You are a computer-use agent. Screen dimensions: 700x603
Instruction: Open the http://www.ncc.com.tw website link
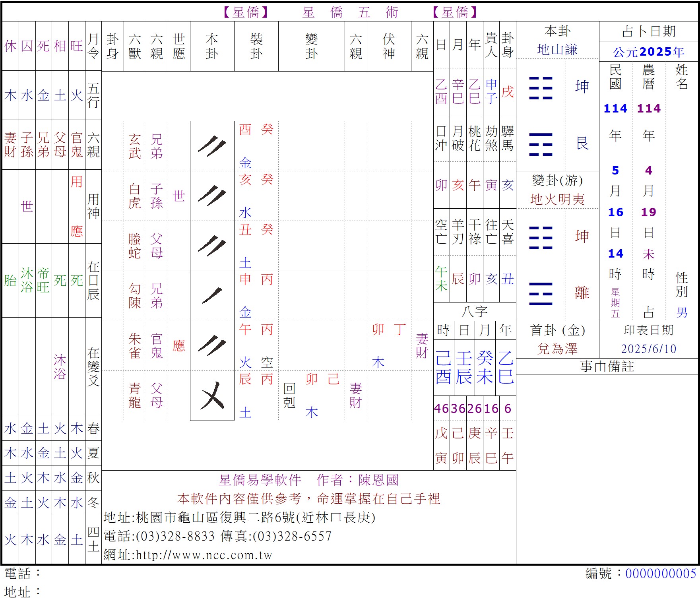pos(204,555)
